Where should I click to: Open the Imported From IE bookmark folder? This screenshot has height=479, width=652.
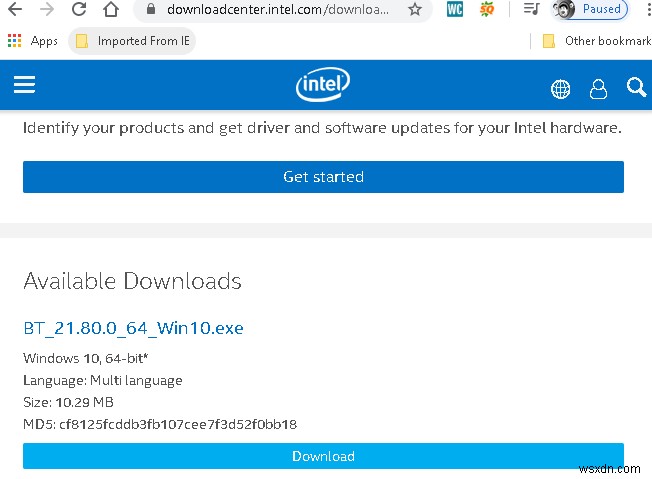coord(132,41)
